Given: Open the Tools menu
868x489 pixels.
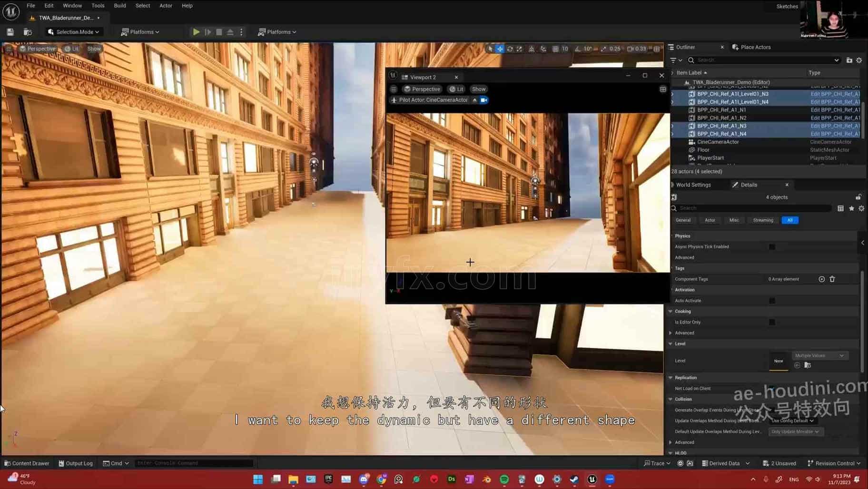Looking at the screenshot, I should (98, 6).
